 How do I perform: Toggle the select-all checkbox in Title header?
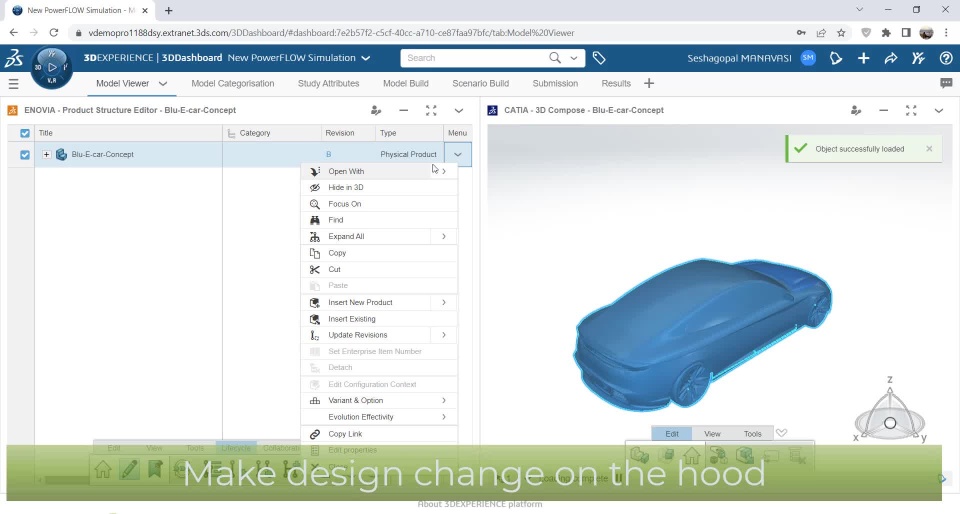click(24, 133)
